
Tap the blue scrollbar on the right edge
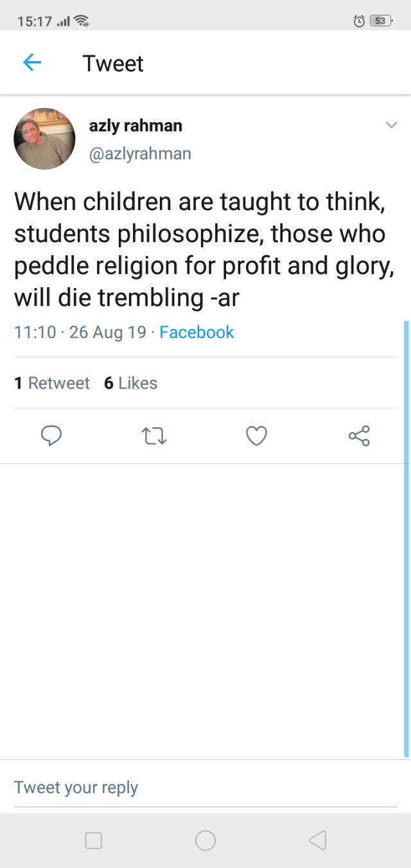406,538
